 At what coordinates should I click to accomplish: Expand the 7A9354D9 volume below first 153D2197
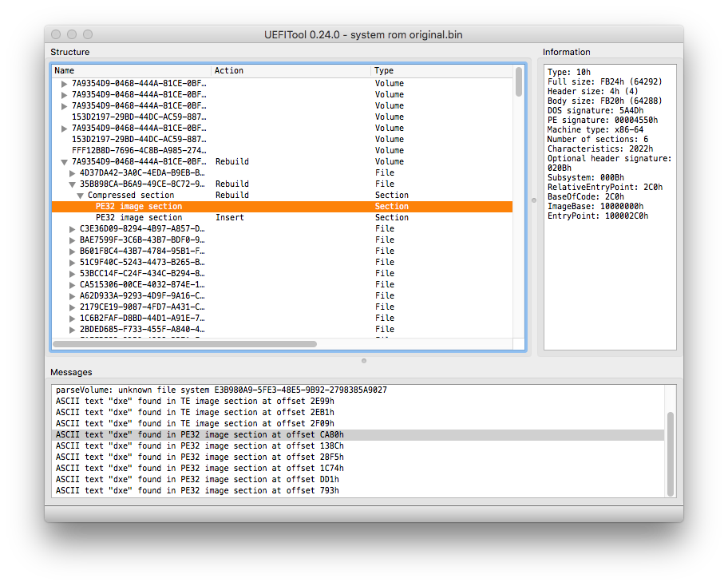coord(65,129)
